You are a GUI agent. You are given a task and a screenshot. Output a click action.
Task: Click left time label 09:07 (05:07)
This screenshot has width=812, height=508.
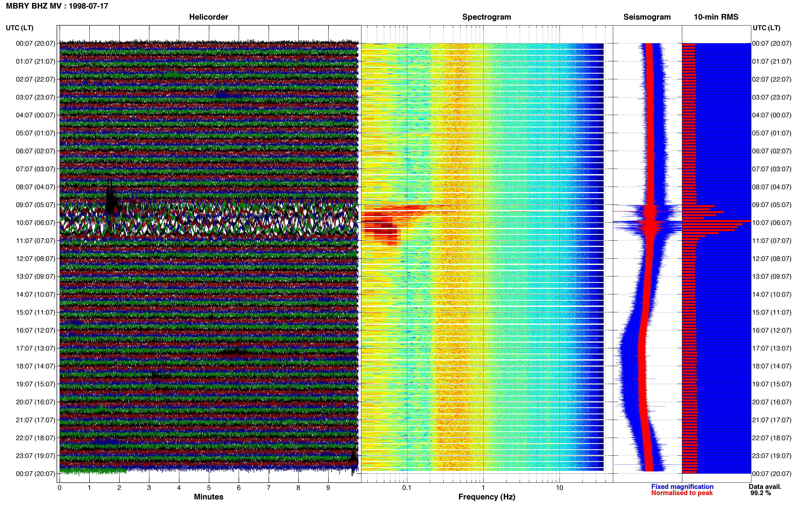(x=36, y=205)
